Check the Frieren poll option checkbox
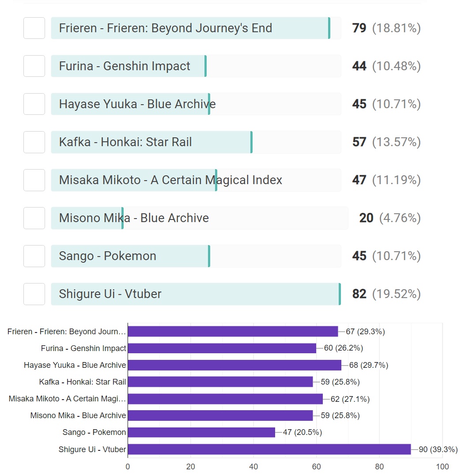The image size is (465, 476). tap(34, 28)
